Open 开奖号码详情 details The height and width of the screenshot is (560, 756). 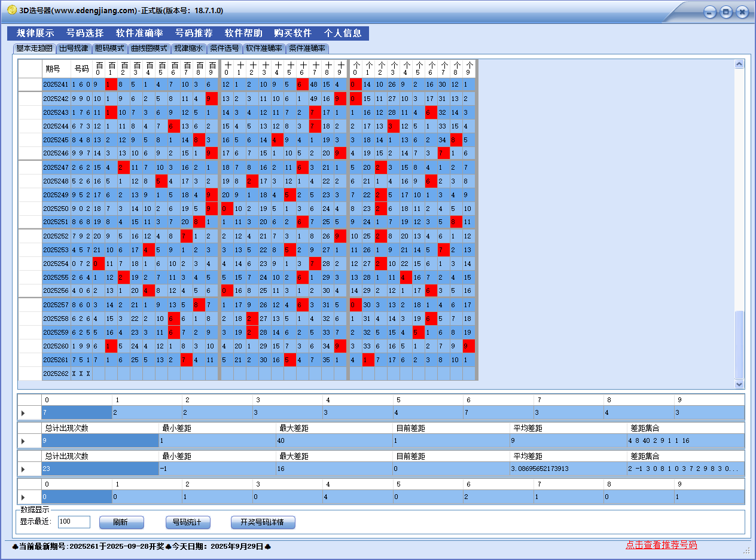coord(263,522)
